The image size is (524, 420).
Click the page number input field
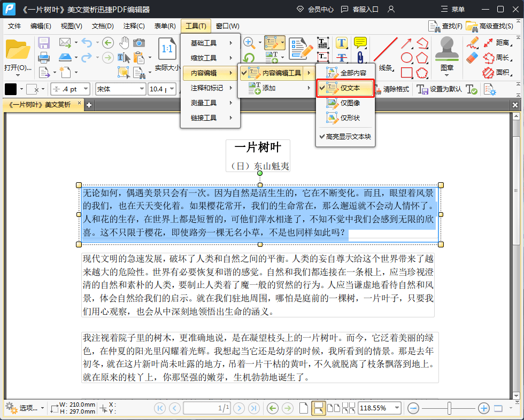tap(206, 408)
